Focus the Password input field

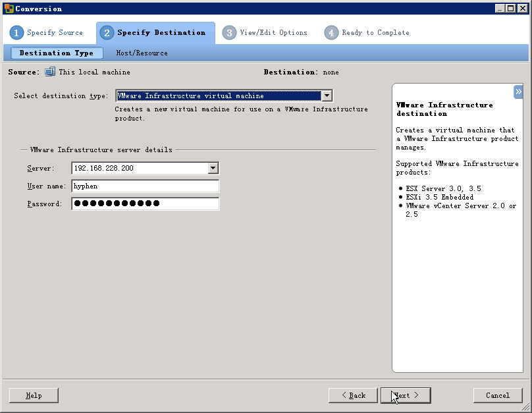[x=145, y=204]
